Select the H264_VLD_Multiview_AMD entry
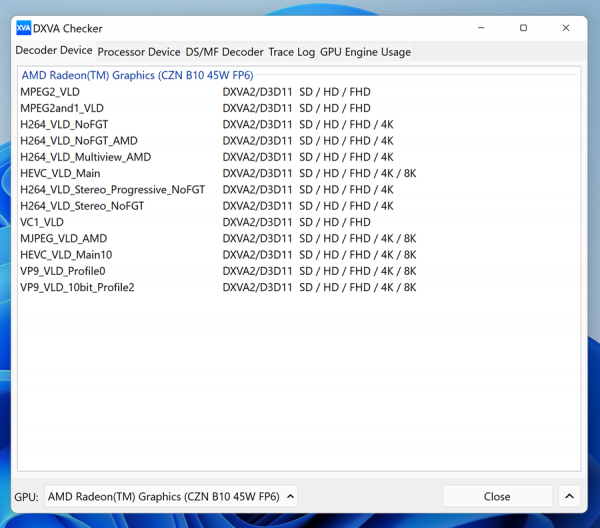The width and height of the screenshot is (600, 528). coord(85,157)
